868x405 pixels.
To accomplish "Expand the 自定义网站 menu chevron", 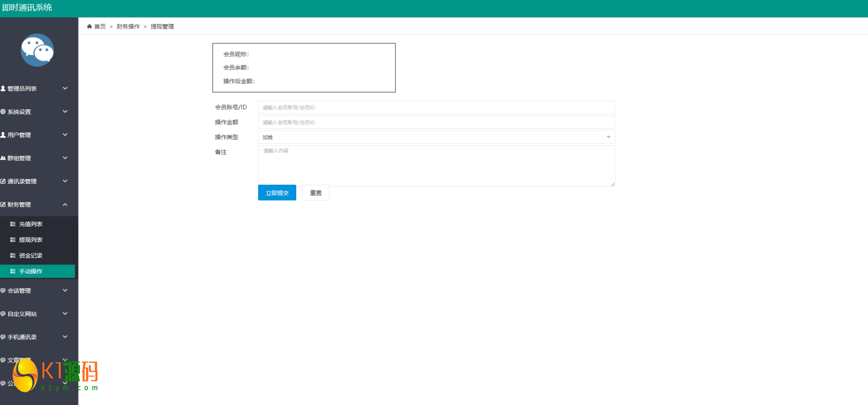I will [65, 313].
